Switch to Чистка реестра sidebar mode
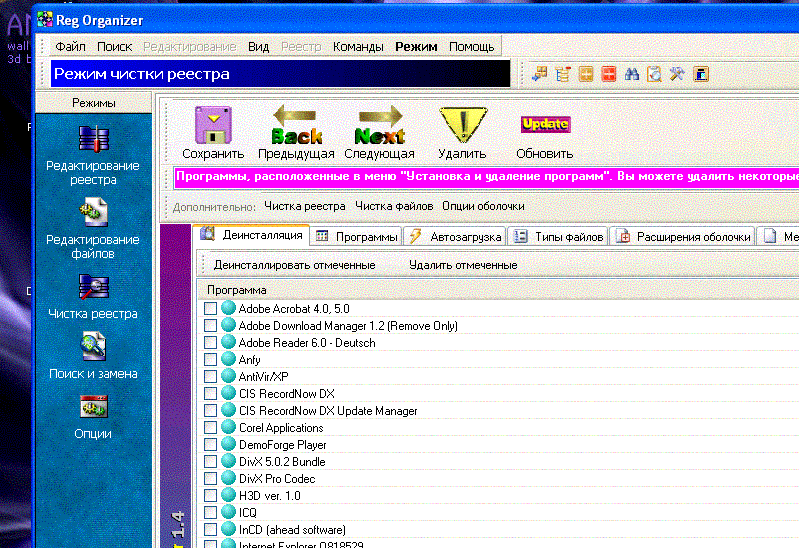 (93, 297)
